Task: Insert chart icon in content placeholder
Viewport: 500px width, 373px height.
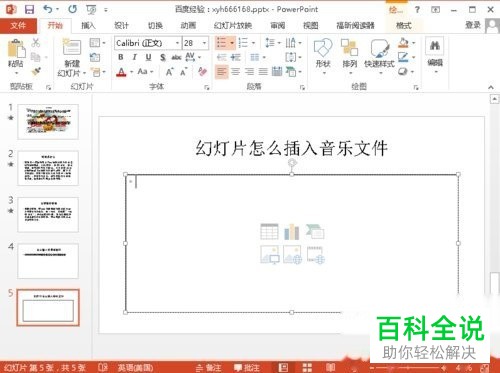Action: pyautogui.click(x=292, y=231)
